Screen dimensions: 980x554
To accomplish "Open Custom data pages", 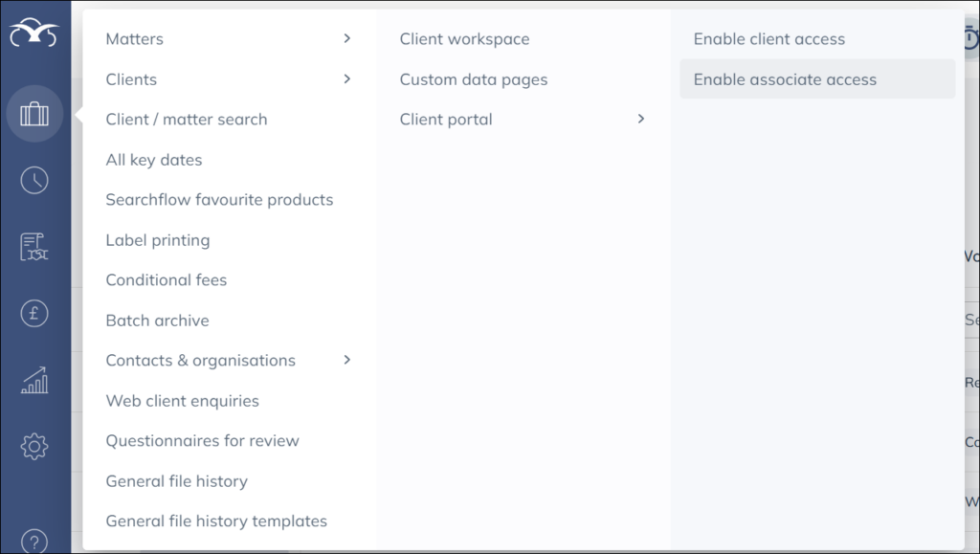I will coord(474,79).
